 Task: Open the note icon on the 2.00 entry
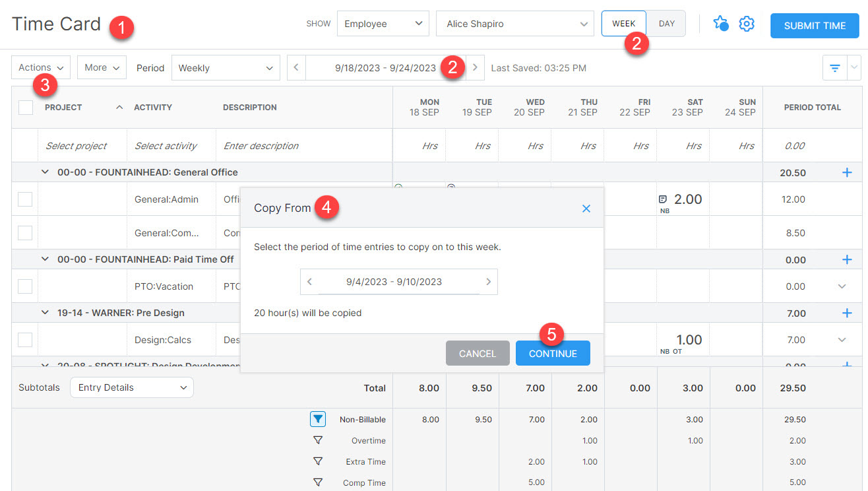pyautogui.click(x=664, y=198)
